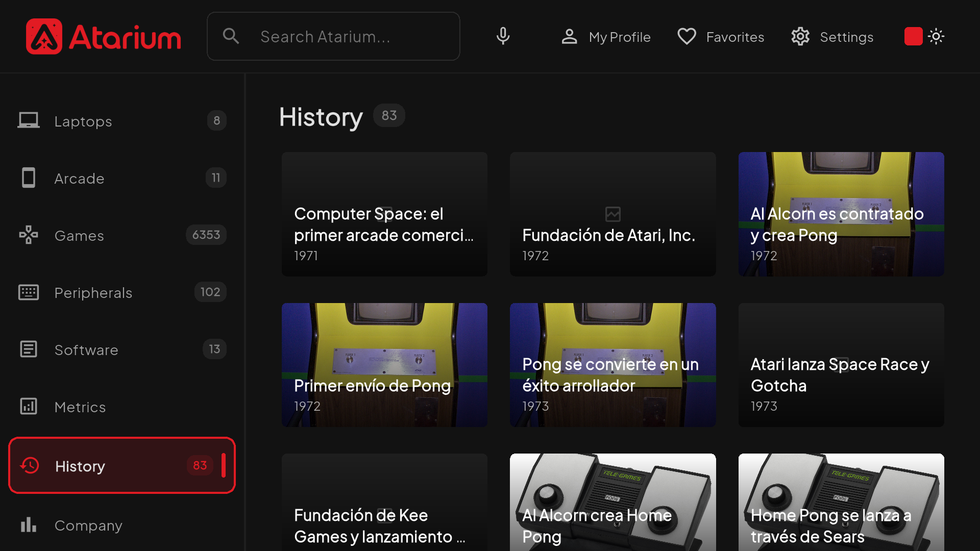The image size is (980, 551).
Task: Click the History heading count badge 83
Action: click(x=389, y=115)
